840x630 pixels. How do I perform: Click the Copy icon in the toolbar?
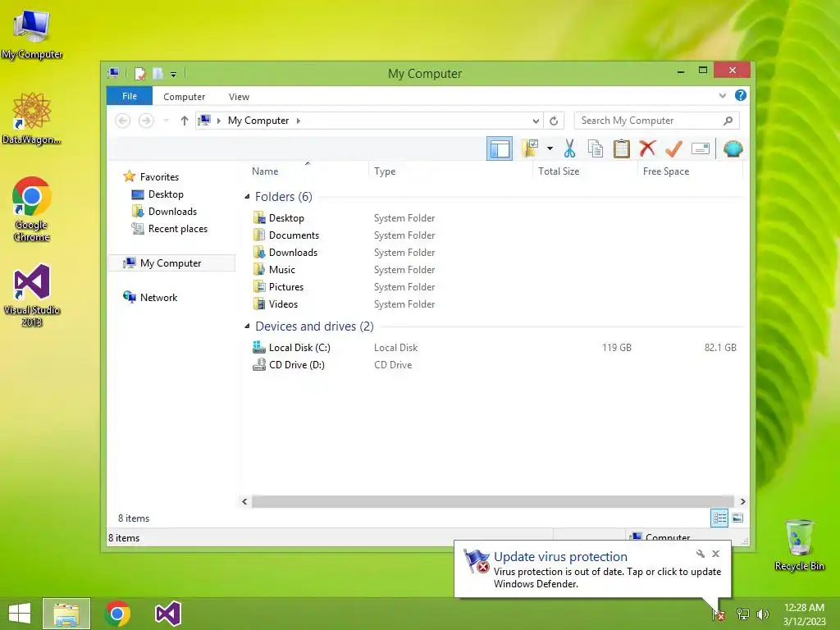pos(596,149)
